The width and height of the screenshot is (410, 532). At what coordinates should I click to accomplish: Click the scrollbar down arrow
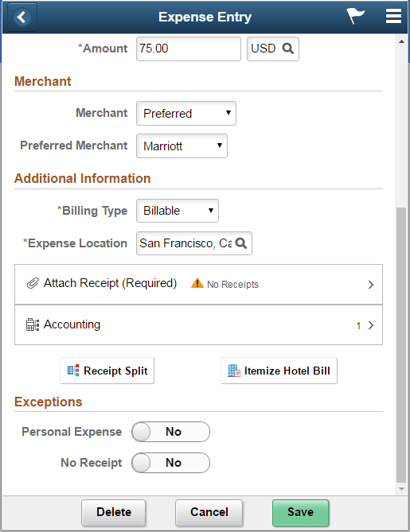tap(401, 489)
